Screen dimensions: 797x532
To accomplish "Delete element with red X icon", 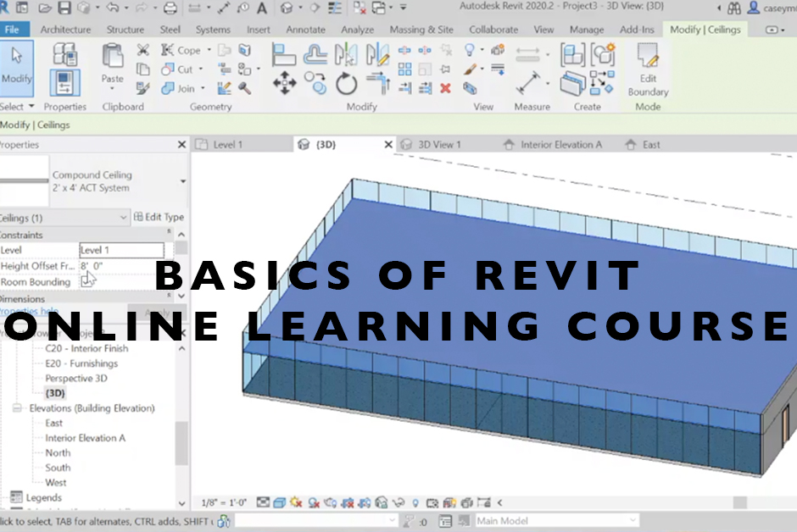I will (445, 88).
